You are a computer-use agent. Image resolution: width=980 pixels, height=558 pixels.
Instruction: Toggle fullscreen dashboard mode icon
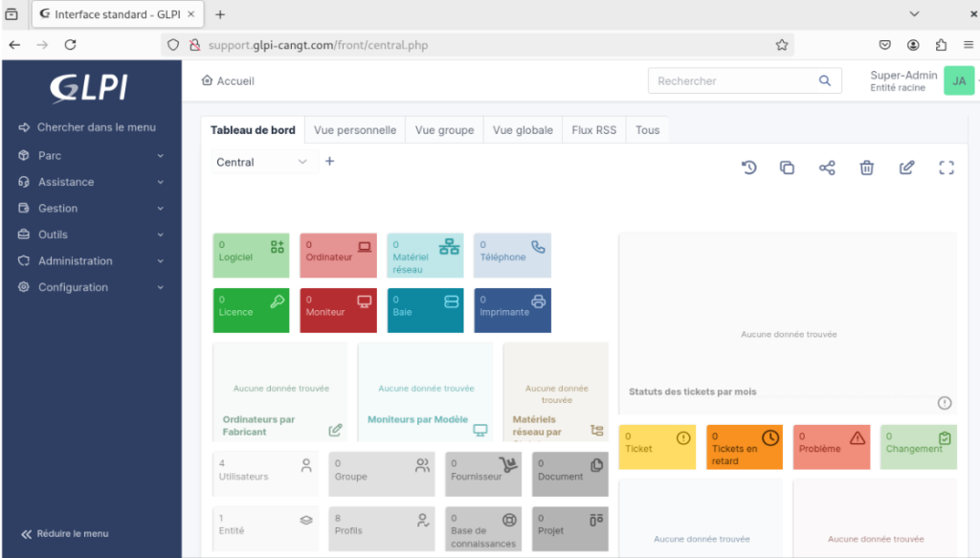pos(947,167)
